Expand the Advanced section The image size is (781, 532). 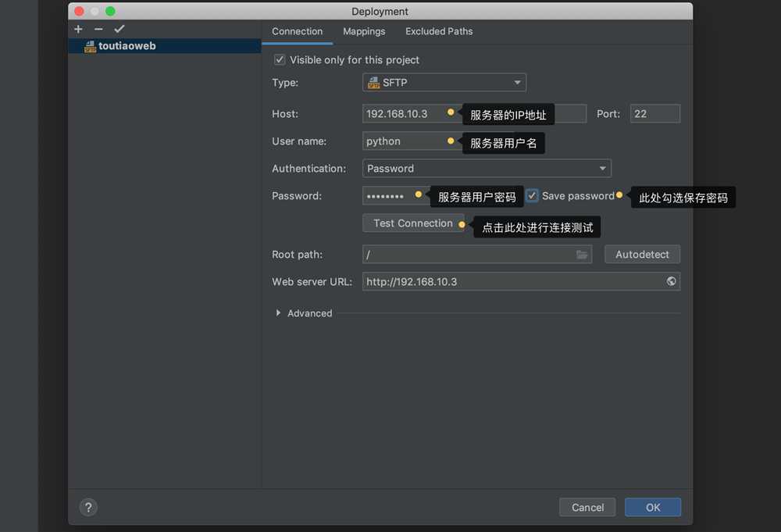click(x=279, y=312)
